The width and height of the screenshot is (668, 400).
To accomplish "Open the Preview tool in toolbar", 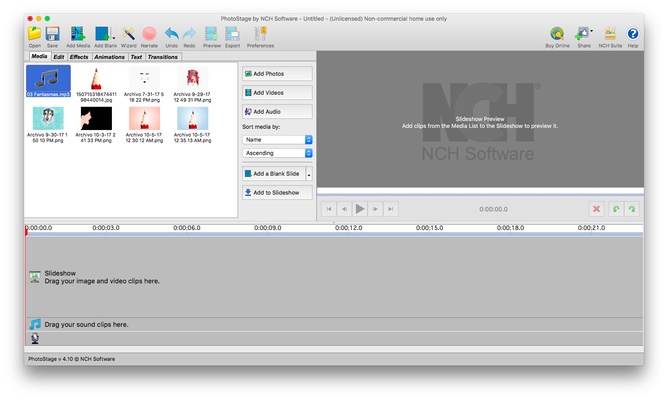I will 211,36.
